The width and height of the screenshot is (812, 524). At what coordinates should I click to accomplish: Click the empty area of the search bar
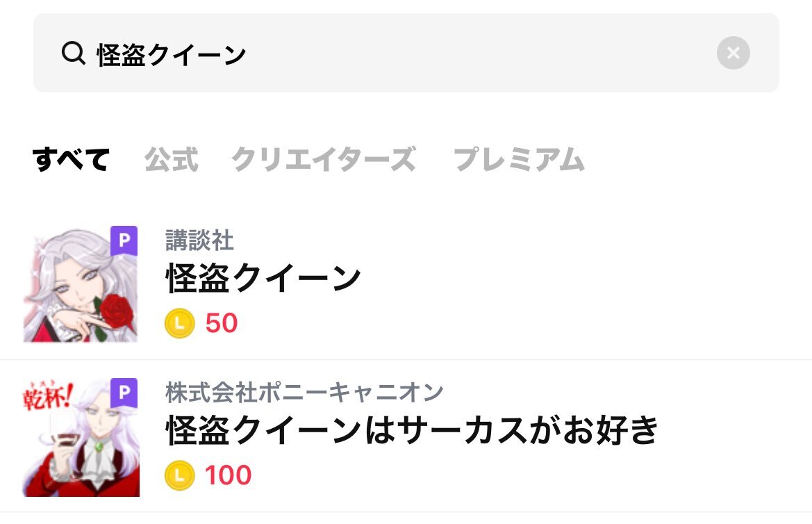point(481,53)
